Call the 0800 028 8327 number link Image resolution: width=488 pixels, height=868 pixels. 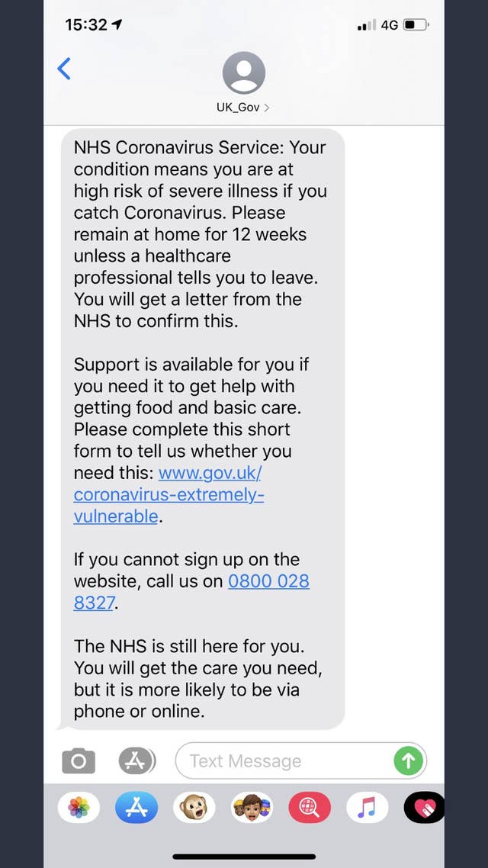pos(268,581)
